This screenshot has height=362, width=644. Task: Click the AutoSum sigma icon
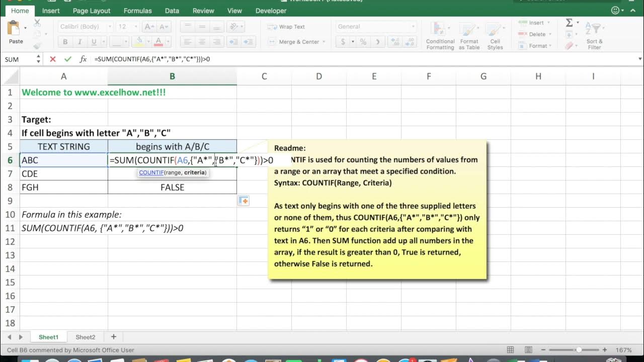click(569, 23)
